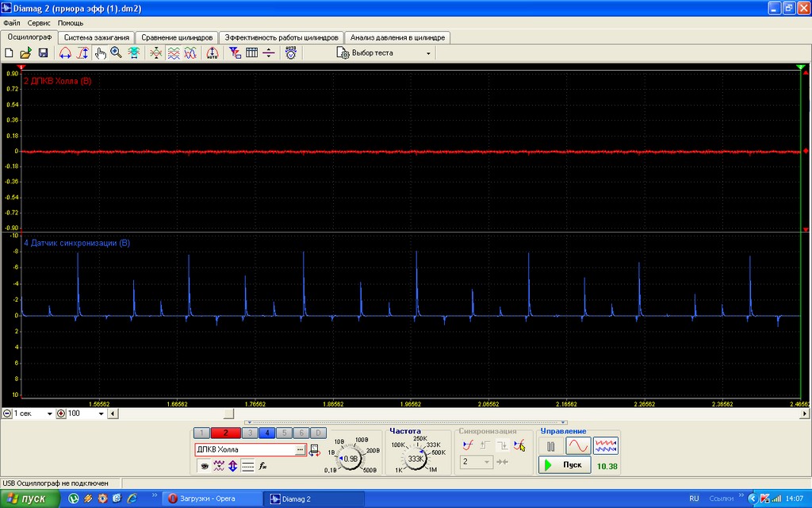Open the Помощь menu

(71, 23)
